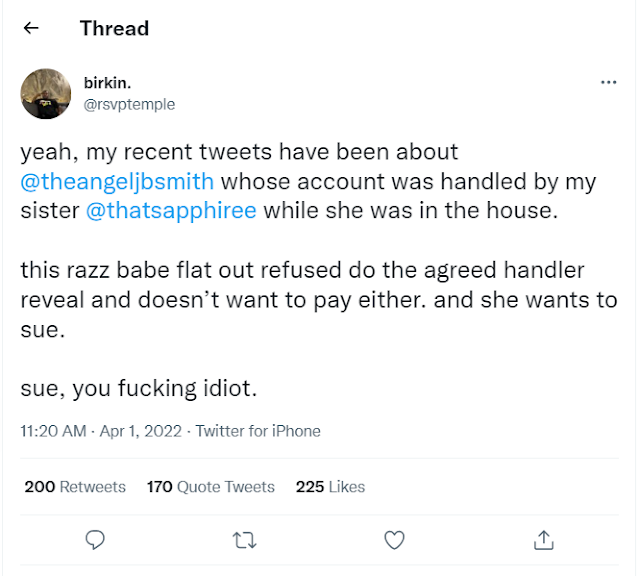Viewport: 640px width, 576px height.
Task: Click the Thread header title
Action: click(114, 28)
